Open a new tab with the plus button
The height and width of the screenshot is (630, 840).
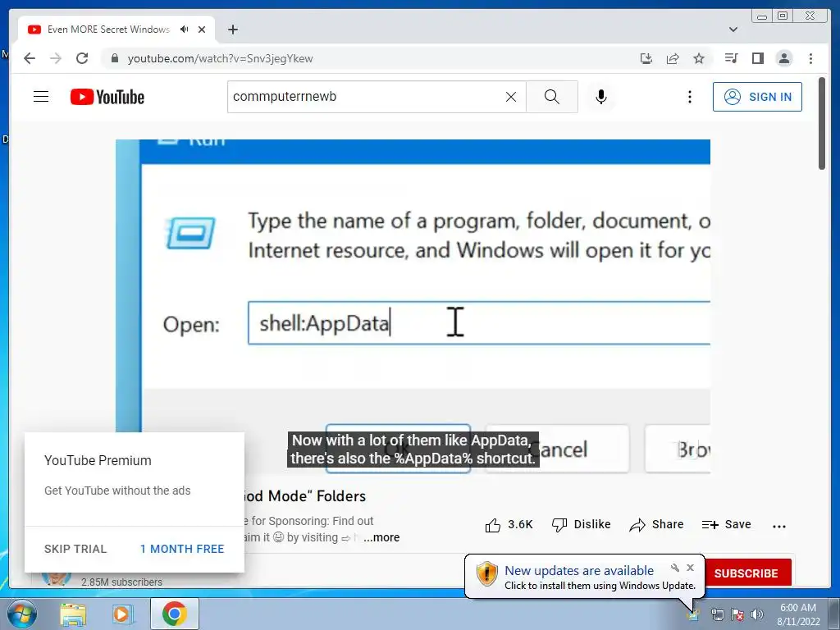click(x=232, y=30)
